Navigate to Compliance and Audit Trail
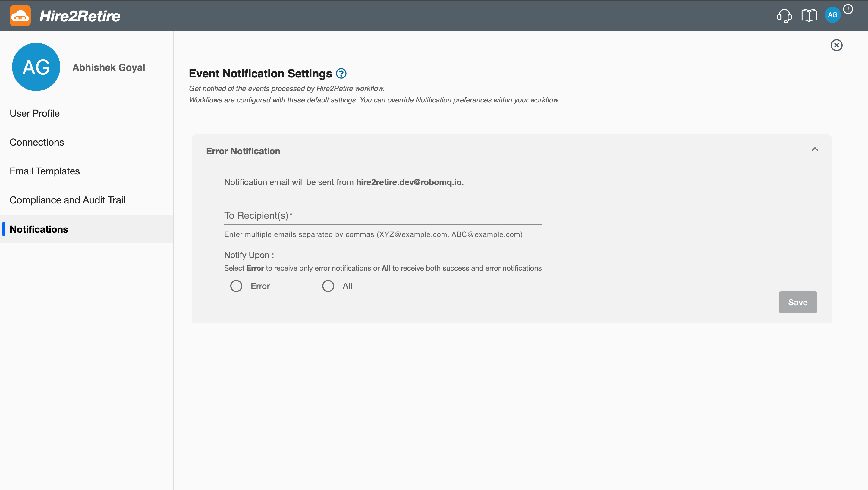868x490 pixels. click(x=68, y=200)
